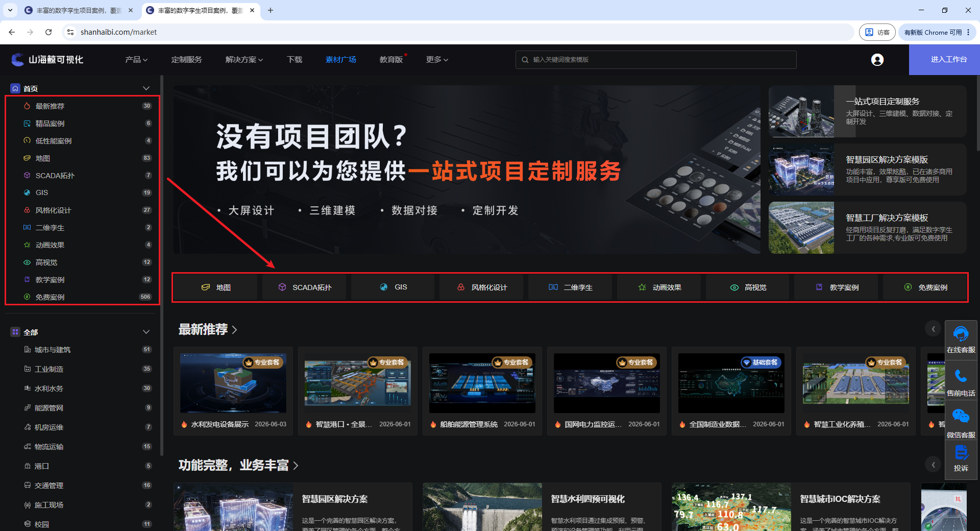Click 有新版 Chrome 可用 update button

coord(937,32)
